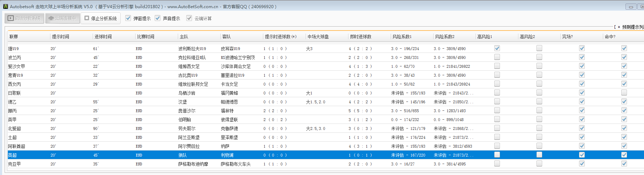Minimize the Autobetsoft window
The height and width of the screenshot is (175, 644).
[x=631, y=7]
